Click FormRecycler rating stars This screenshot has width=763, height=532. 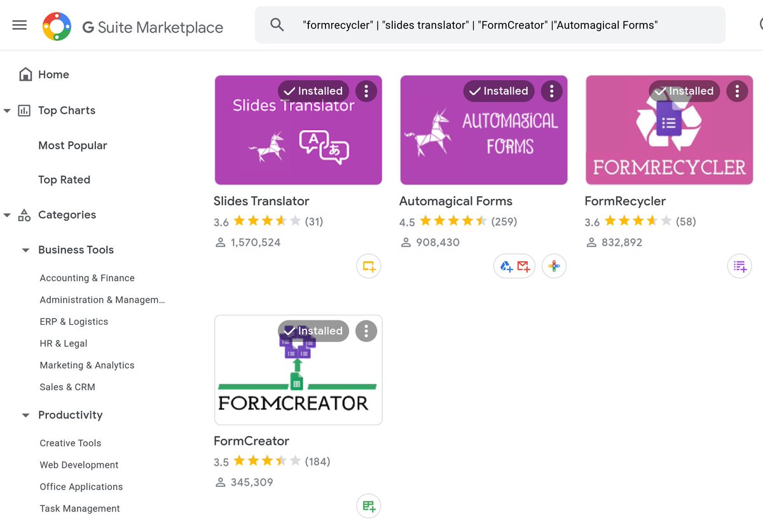(638, 221)
